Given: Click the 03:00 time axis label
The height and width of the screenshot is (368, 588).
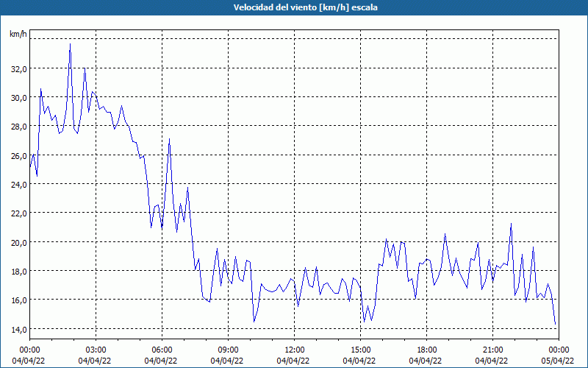Looking at the screenshot, I should pos(96,350).
